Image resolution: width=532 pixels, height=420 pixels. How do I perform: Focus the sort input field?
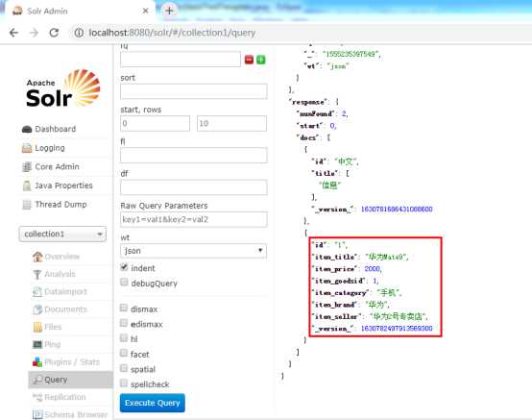(x=193, y=91)
